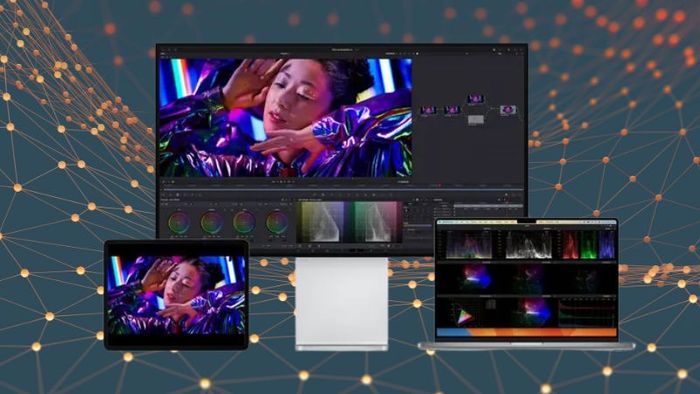Click the green-pink curve graph in the curves panel

[x=374, y=222]
